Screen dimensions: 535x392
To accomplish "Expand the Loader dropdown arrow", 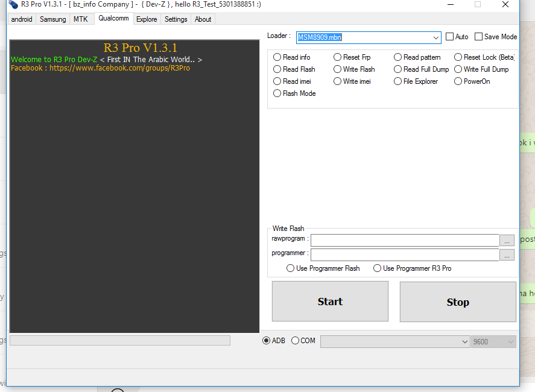I will coord(435,37).
